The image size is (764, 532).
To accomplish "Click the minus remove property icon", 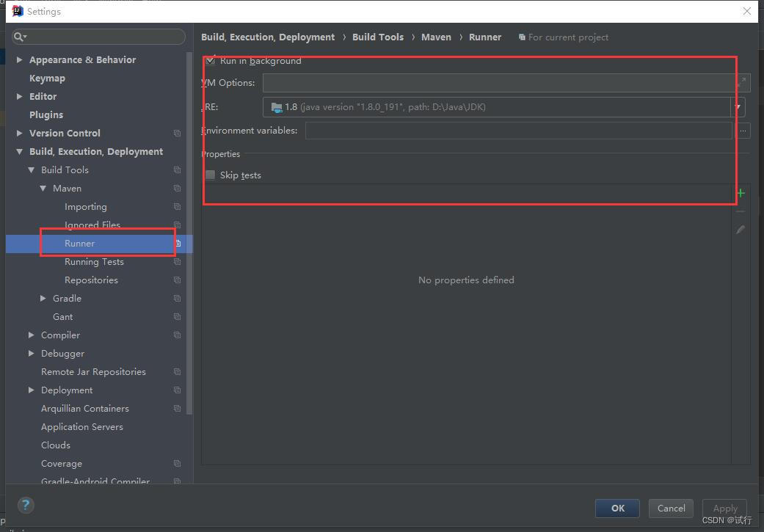I will (x=741, y=211).
